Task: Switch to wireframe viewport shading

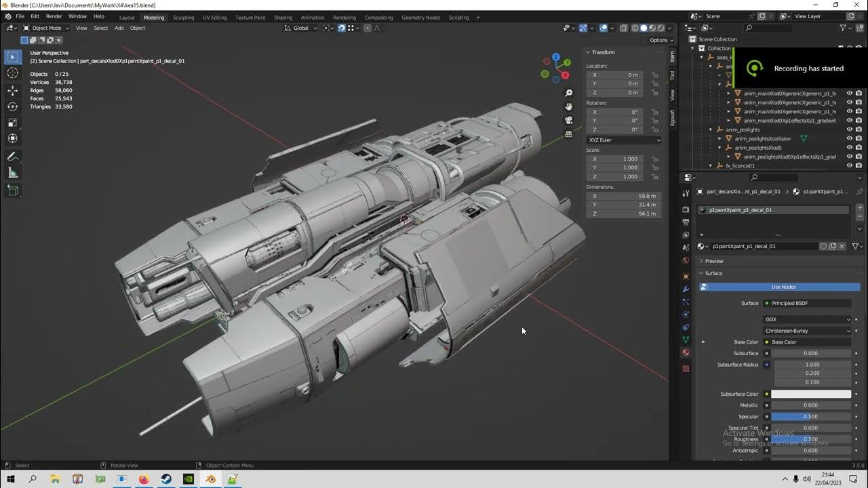Action: tap(635, 28)
